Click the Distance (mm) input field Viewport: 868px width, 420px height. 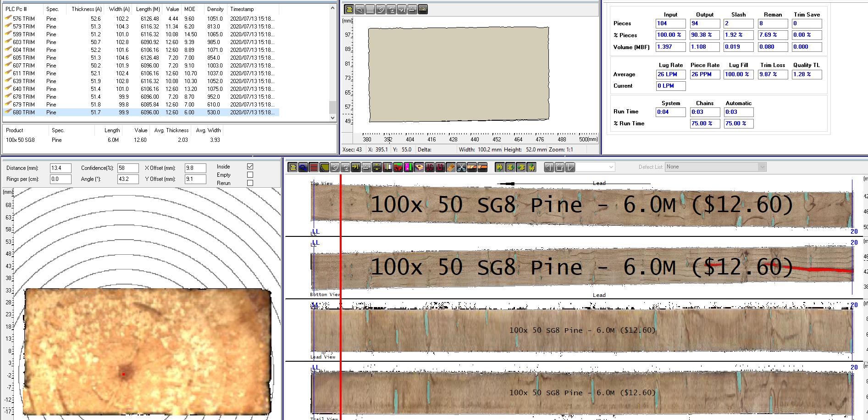pos(61,168)
